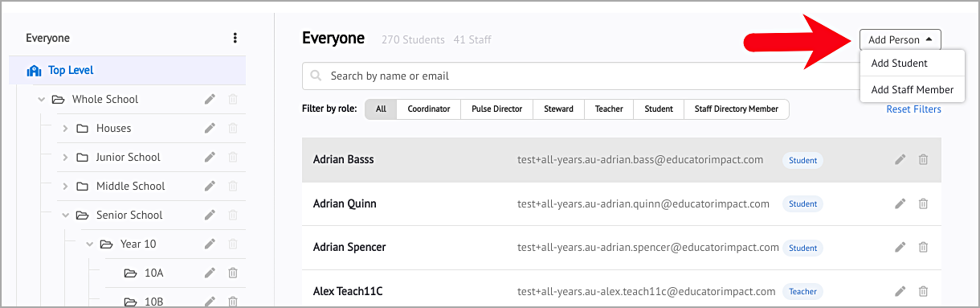Image resolution: width=980 pixels, height=308 pixels.
Task: Edit the Whole School group with pencil icon
Action: pyautogui.click(x=210, y=99)
